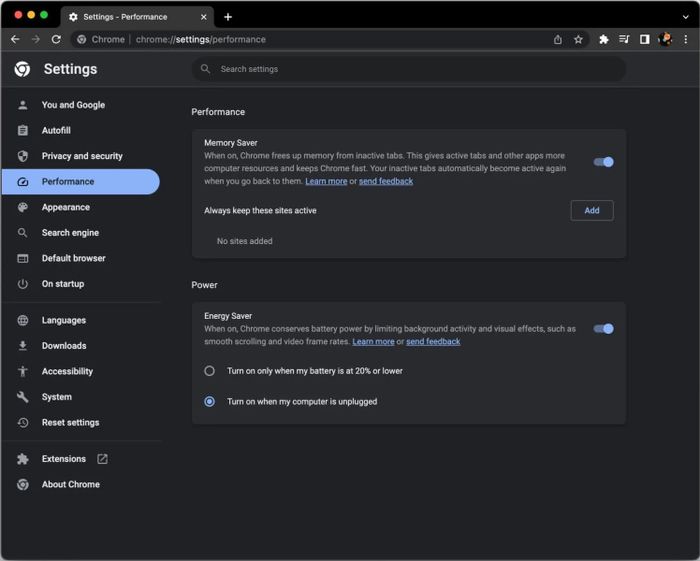Select battery at 20% or lower option
This screenshot has height=561, width=700.
[x=210, y=371]
